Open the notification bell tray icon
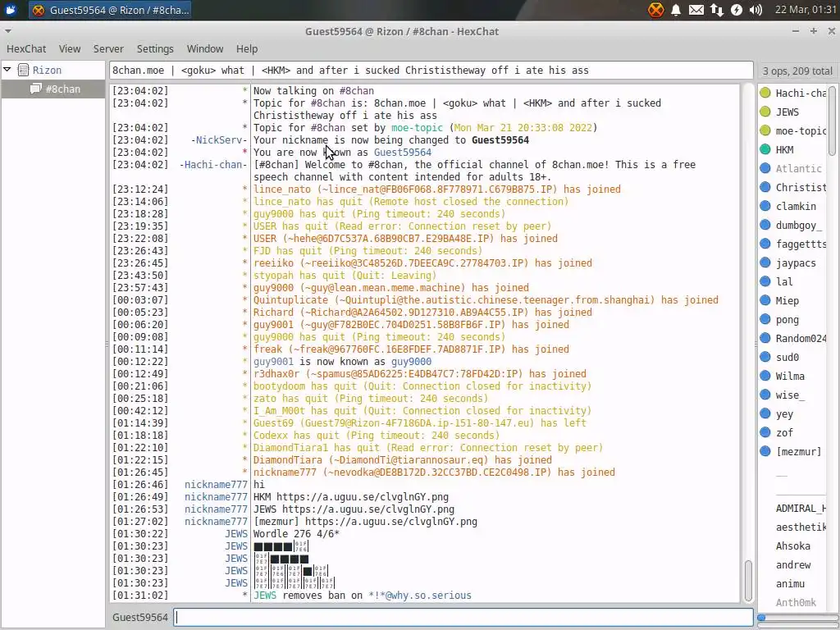840x630 pixels. (676, 10)
